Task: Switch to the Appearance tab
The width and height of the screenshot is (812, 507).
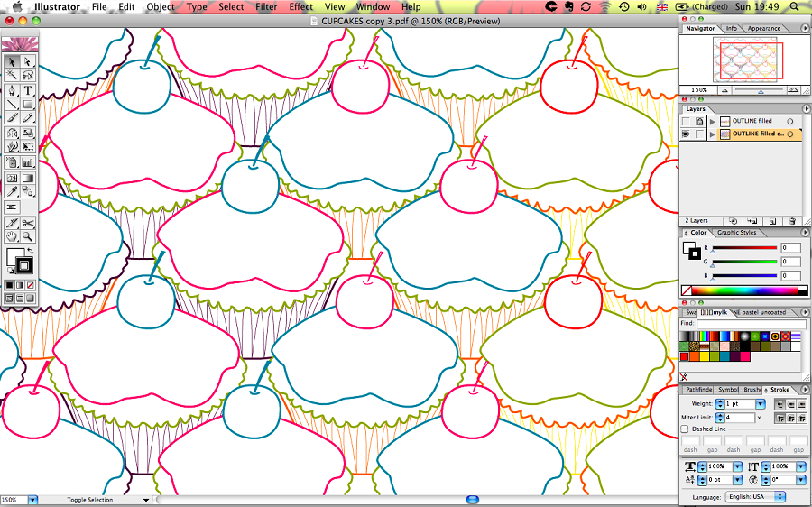Action: [x=763, y=29]
